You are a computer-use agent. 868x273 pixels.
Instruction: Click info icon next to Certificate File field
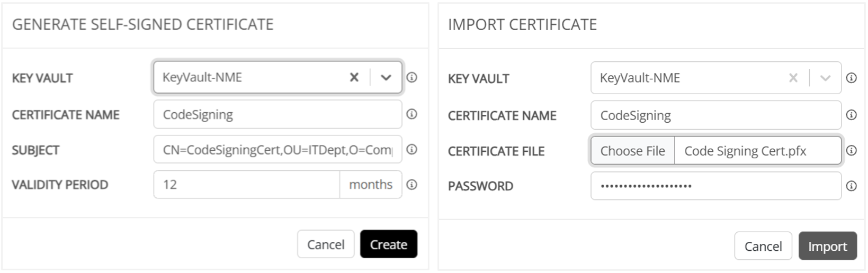click(851, 151)
